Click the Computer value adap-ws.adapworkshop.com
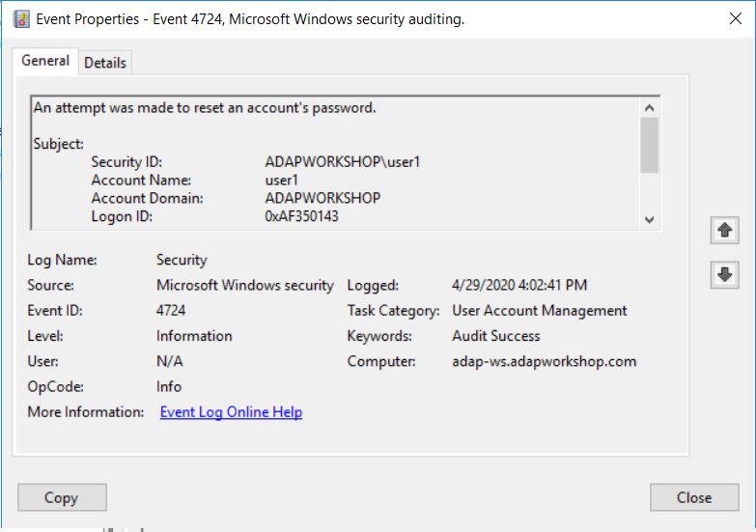756x532 pixels. click(x=545, y=362)
